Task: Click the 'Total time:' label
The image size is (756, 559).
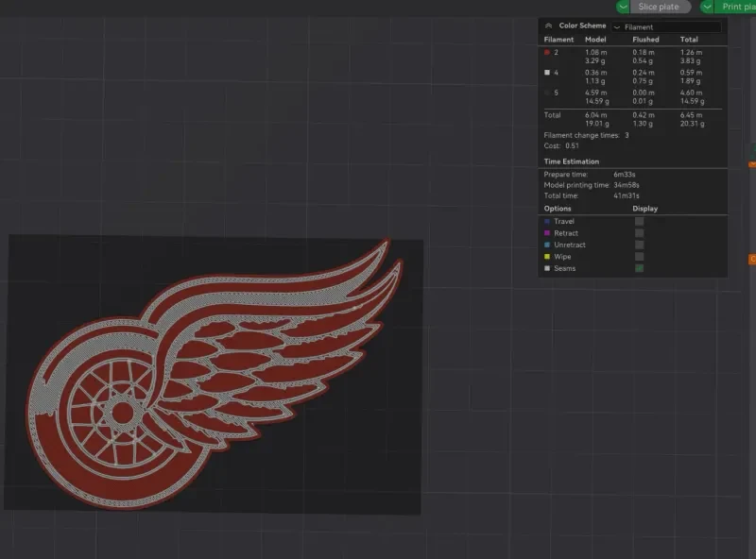Action: click(561, 195)
